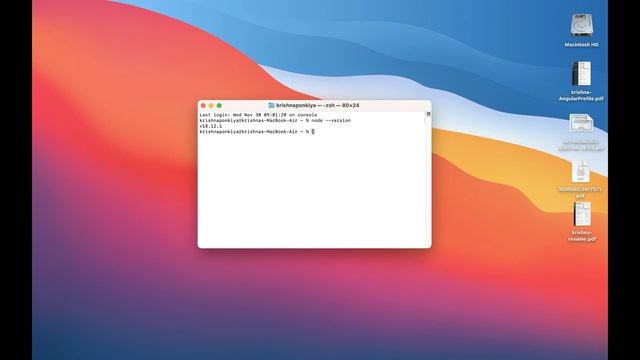Click the Terminal title text krishnaponkiya
This screenshot has width=640, height=360.
pos(296,105)
